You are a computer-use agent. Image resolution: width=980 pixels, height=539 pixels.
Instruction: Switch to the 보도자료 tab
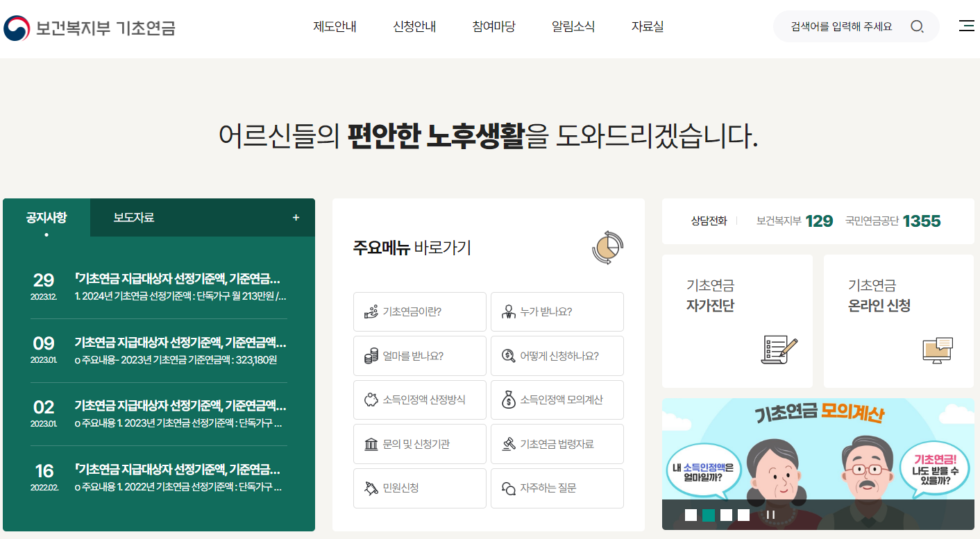pos(134,218)
